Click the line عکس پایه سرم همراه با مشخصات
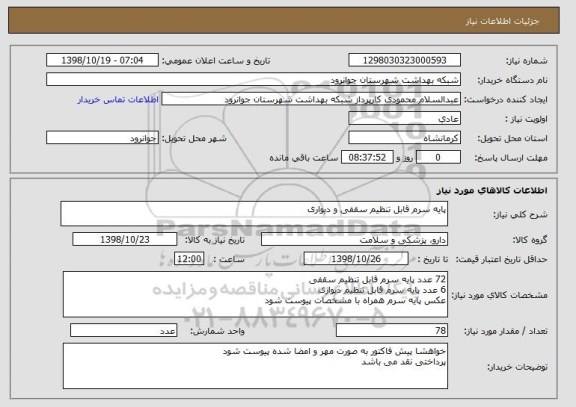576x407 pixels. (x=355, y=300)
